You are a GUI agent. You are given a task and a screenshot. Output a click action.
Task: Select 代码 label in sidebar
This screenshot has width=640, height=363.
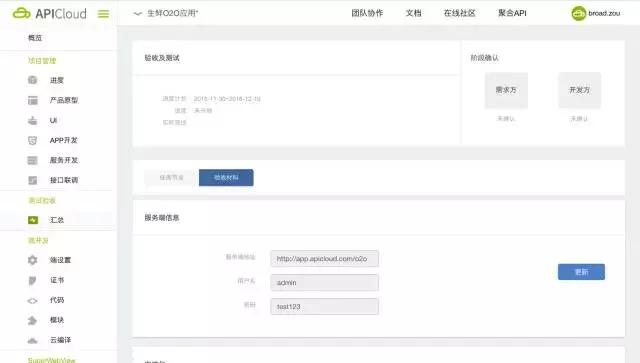point(57,300)
